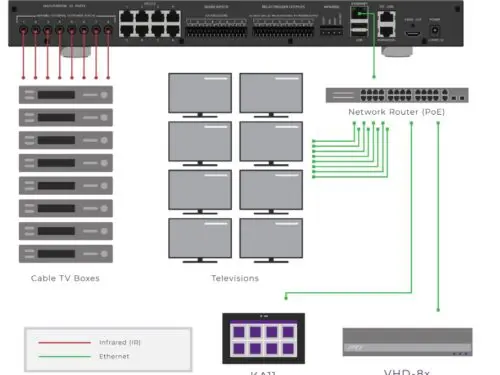Screen dimensions: 500x375
Task: Click the 'VHD-8x' label text
Action: coord(407,372)
